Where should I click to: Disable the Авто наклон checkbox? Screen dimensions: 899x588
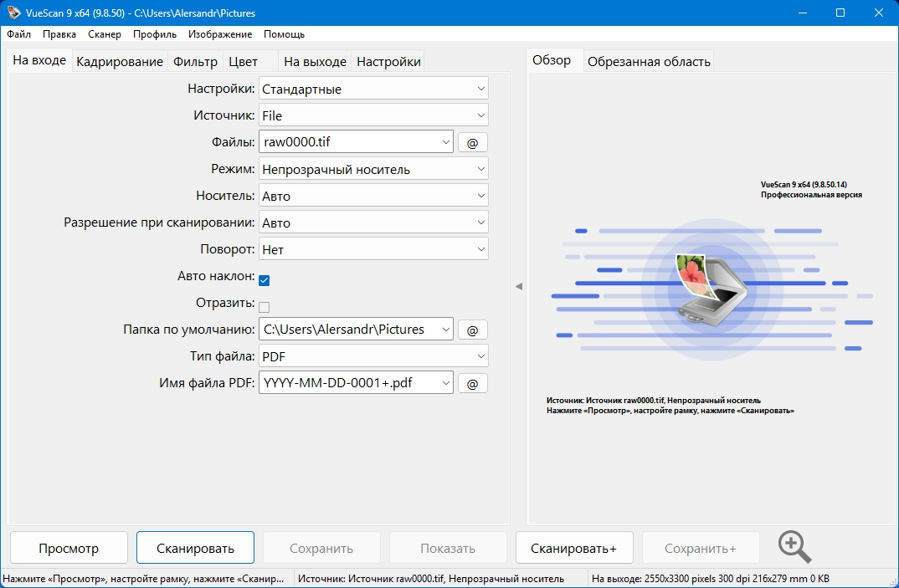point(265,280)
